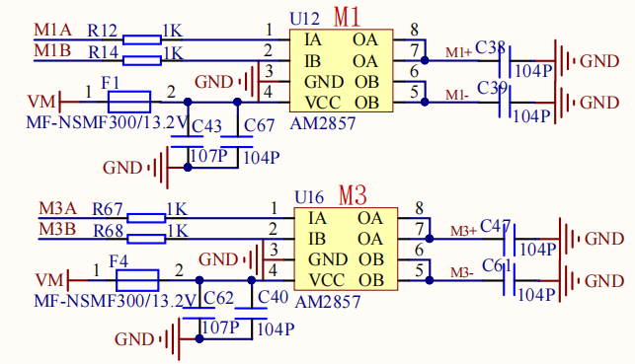Click the 104P value of C61
Viewport: 635px width, 364px height.
pos(536,294)
